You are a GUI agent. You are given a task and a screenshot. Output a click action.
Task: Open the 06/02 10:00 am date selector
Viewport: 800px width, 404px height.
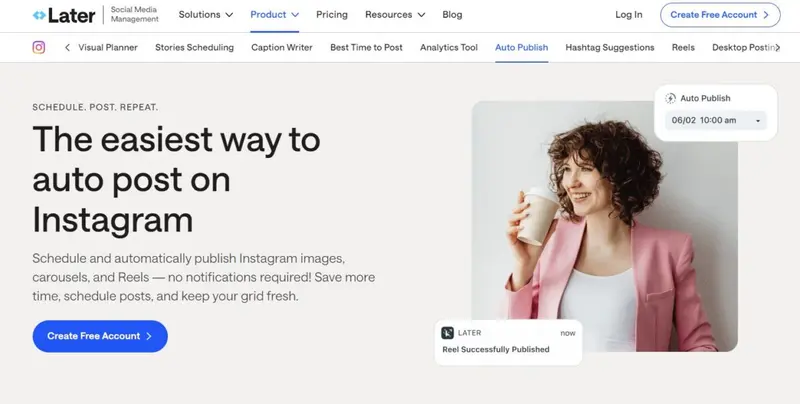click(x=717, y=121)
